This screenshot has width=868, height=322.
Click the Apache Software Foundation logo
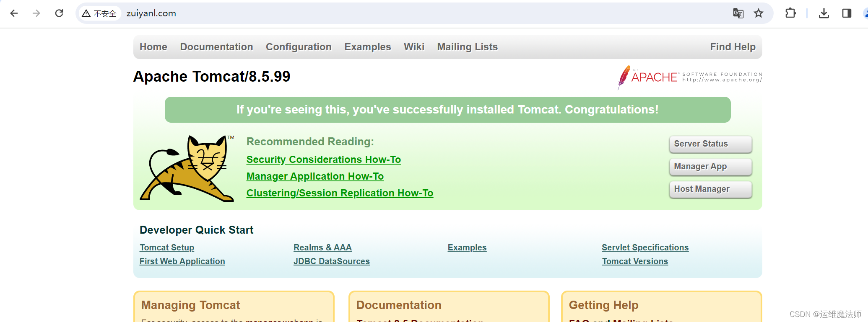pos(690,77)
